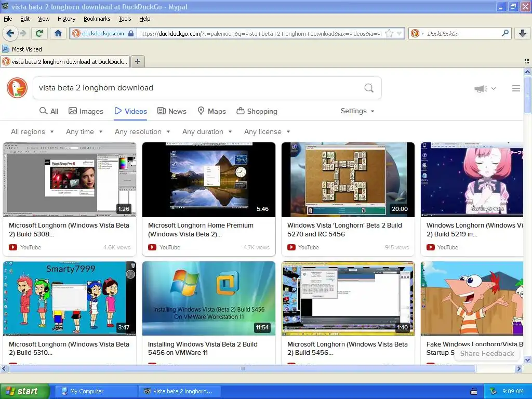This screenshot has width=532, height=399.
Task: Open 'Microsoft Longhorn Home Premium' video title
Action: pos(201,230)
